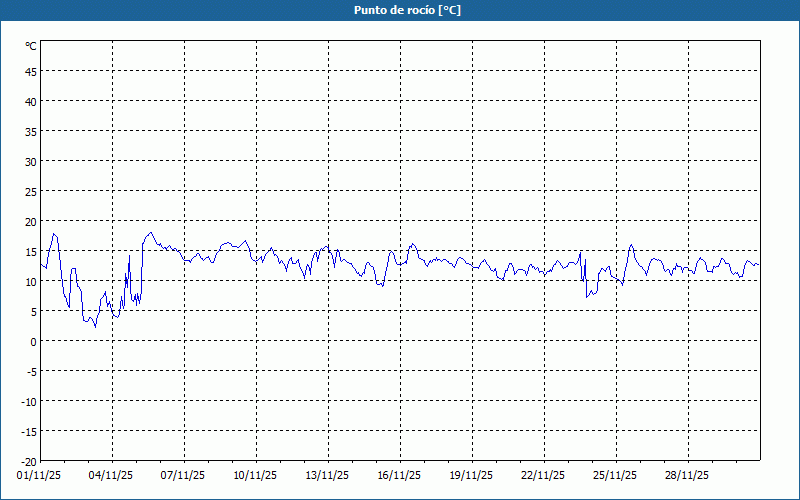Click the 13/11/25 date label
800x500 pixels.
[x=327, y=476]
